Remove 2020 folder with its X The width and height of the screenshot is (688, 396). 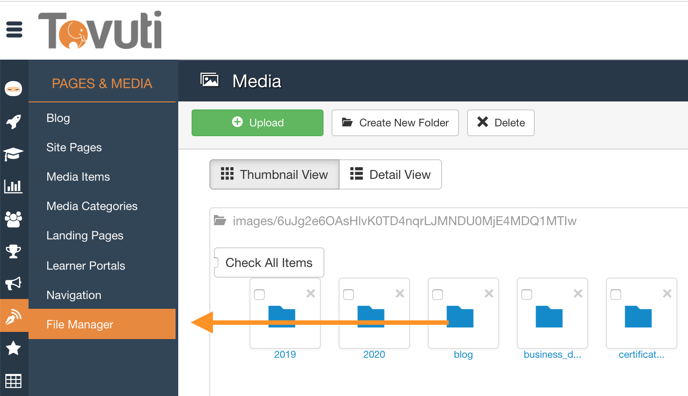pos(400,293)
